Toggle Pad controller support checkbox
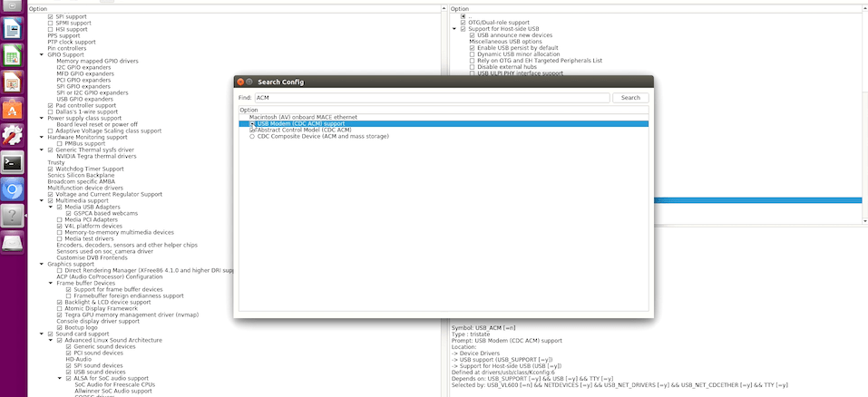The width and height of the screenshot is (868, 397). pyautogui.click(x=51, y=106)
